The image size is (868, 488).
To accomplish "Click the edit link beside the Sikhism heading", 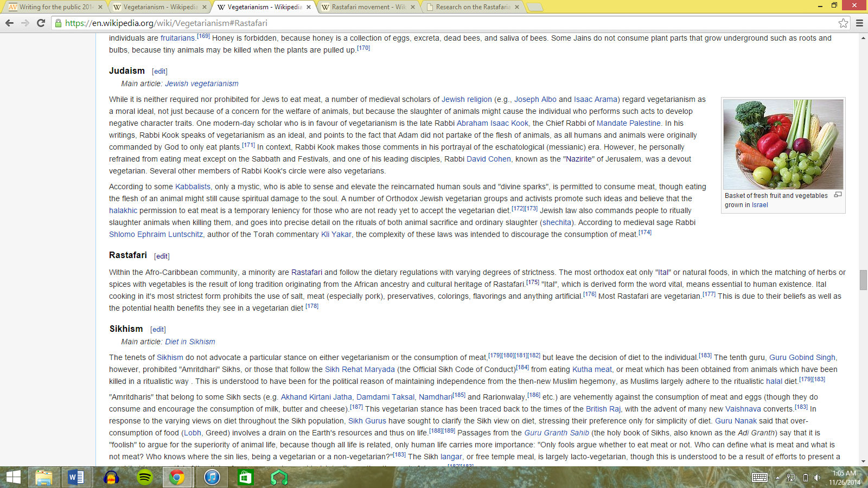I will (158, 329).
